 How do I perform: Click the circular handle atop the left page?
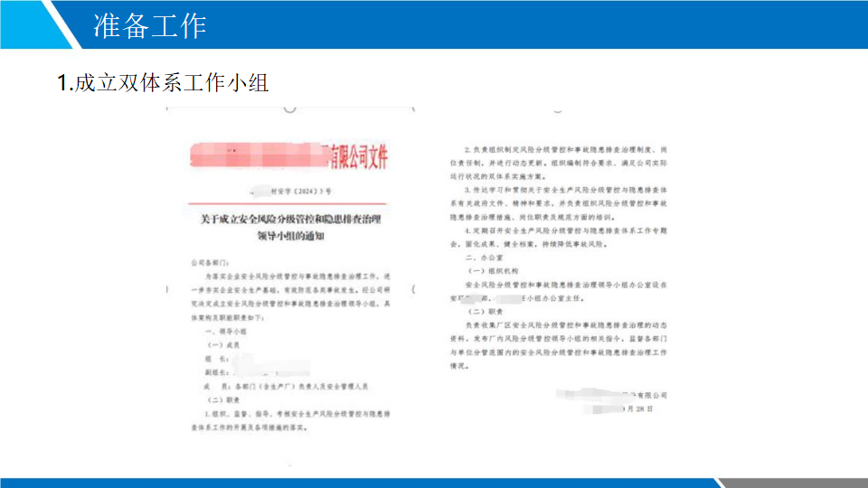290,108
